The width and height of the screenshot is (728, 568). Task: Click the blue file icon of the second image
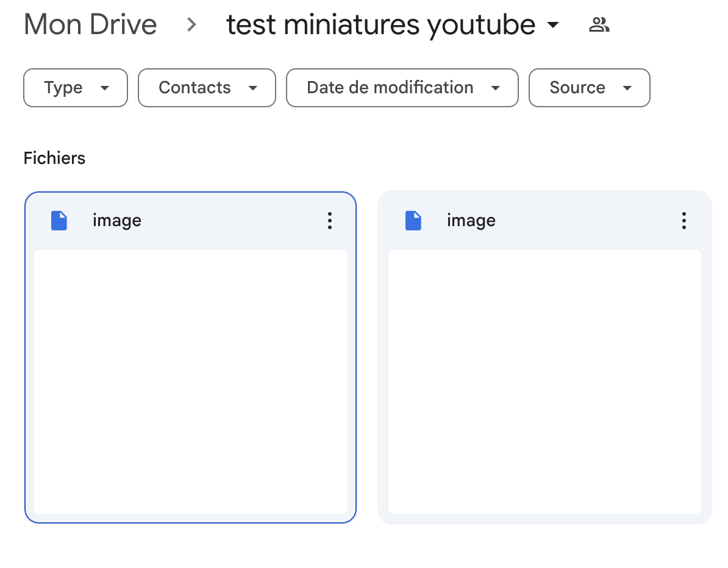pyautogui.click(x=413, y=221)
